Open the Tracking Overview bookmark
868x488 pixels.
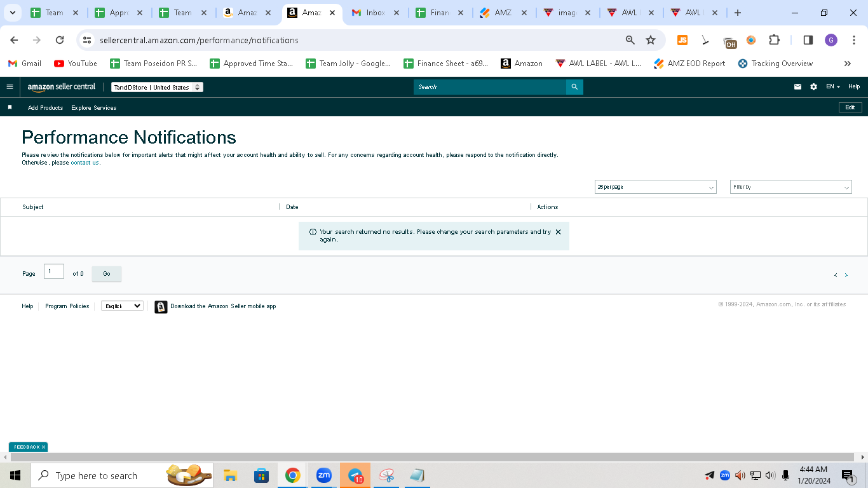[x=775, y=64]
